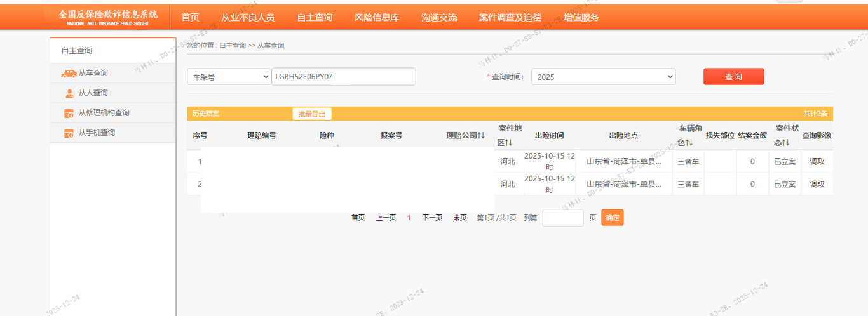Click the calendar icon beside 从修理机构查询

(69, 114)
